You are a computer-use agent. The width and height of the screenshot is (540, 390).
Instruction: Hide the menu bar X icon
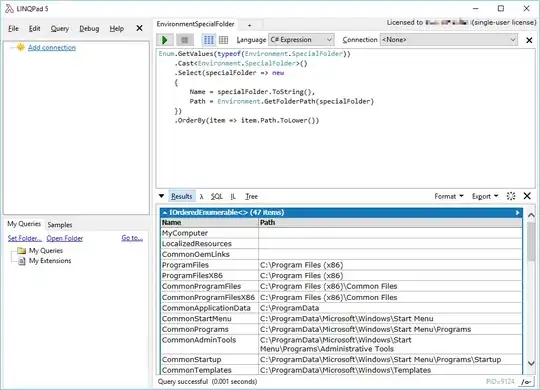(139, 28)
